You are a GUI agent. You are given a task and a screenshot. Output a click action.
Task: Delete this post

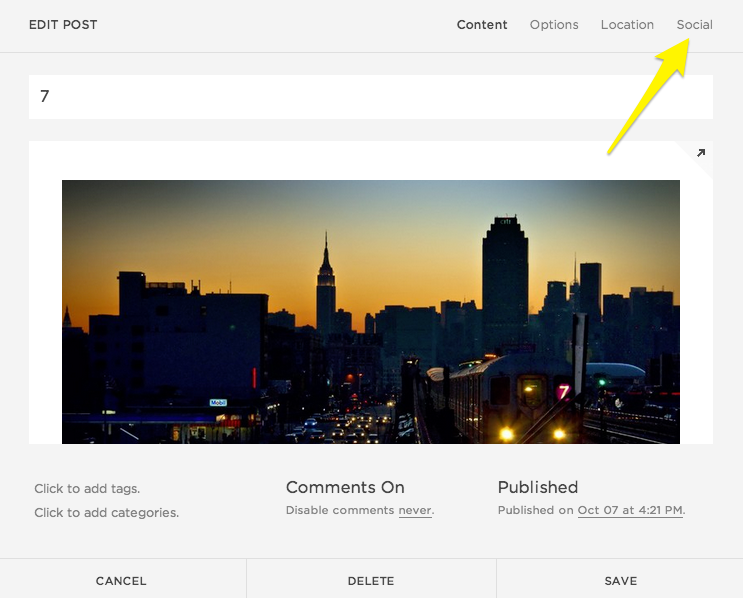pyautogui.click(x=371, y=580)
